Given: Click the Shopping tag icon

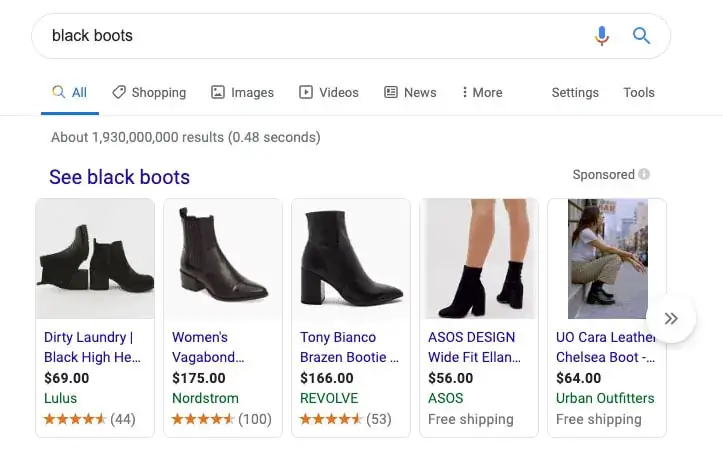Looking at the screenshot, I should click(x=119, y=92).
